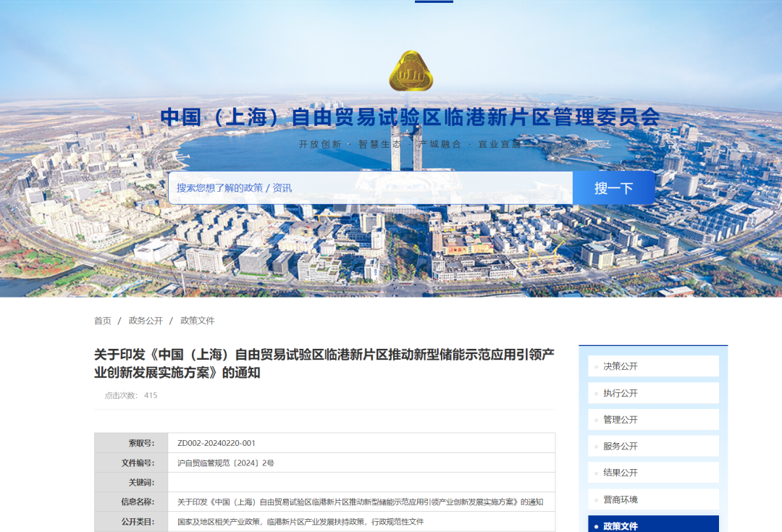Viewport: 782px width, 532px height.
Task: Click the 点击次数 view counter
Action: click(131, 395)
